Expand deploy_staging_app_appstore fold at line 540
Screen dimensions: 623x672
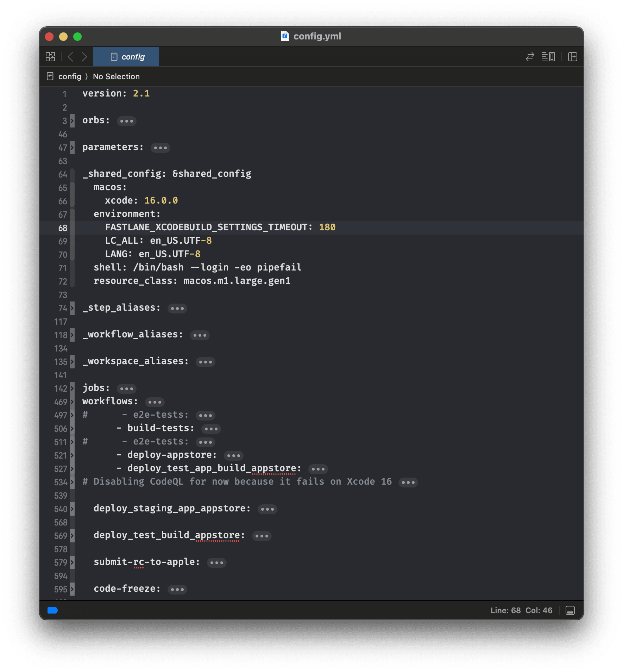[72, 509]
